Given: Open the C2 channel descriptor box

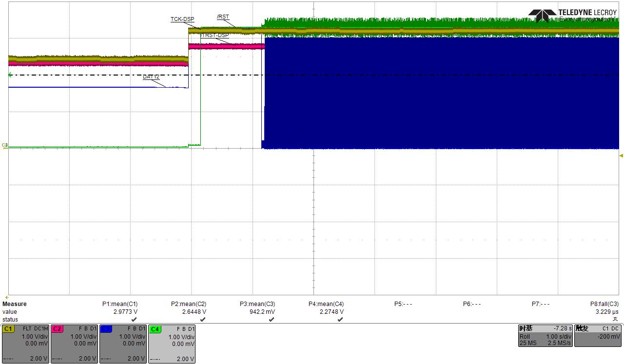Looking at the screenshot, I should click(x=74, y=344).
